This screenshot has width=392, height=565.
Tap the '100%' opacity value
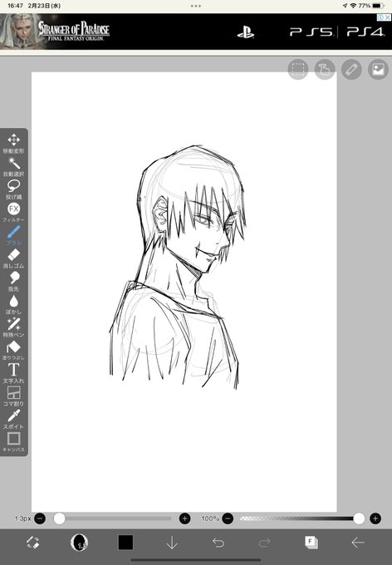[210, 518]
